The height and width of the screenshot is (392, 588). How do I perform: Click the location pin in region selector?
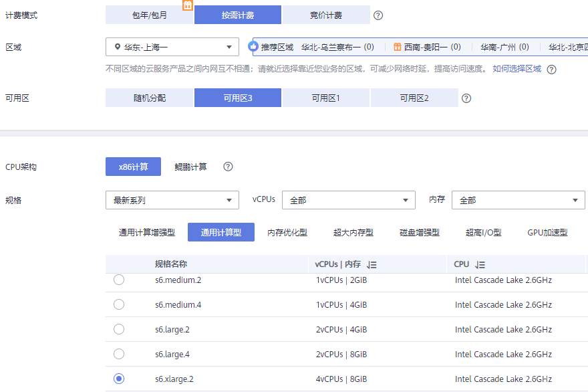click(x=118, y=47)
